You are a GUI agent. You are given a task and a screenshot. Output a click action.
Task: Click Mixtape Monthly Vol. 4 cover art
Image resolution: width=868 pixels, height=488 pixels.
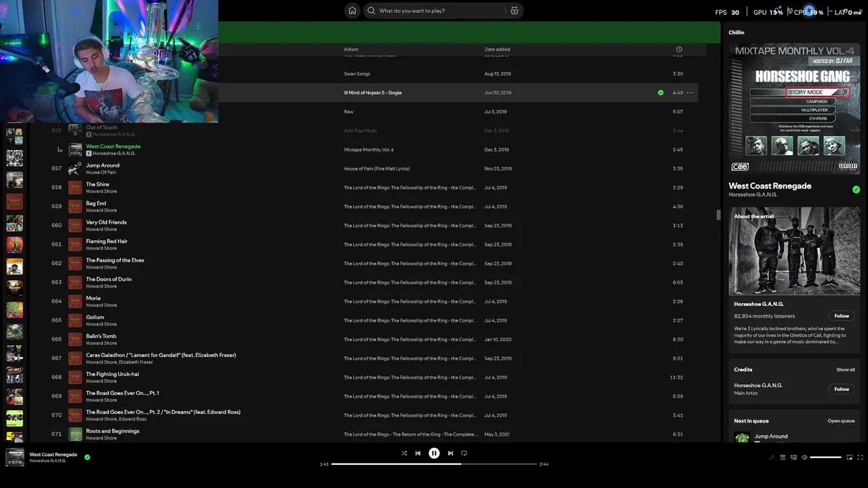click(x=794, y=108)
